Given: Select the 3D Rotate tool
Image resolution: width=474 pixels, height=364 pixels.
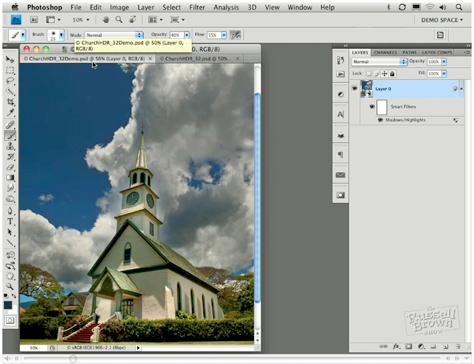Looking at the screenshot, I should point(10,255).
